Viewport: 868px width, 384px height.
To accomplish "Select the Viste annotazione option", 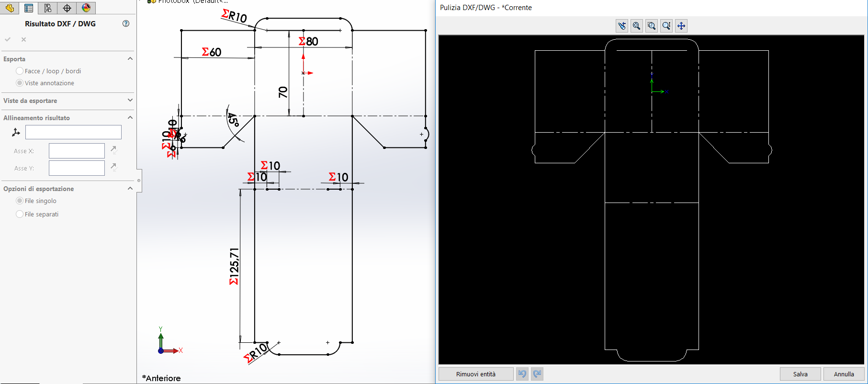I will pyautogui.click(x=20, y=83).
